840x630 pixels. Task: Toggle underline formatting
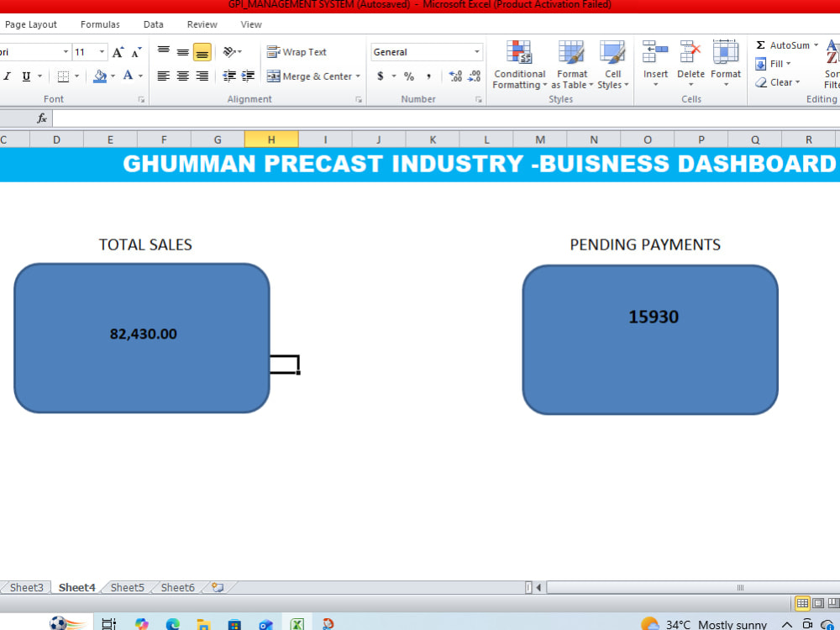[26, 76]
